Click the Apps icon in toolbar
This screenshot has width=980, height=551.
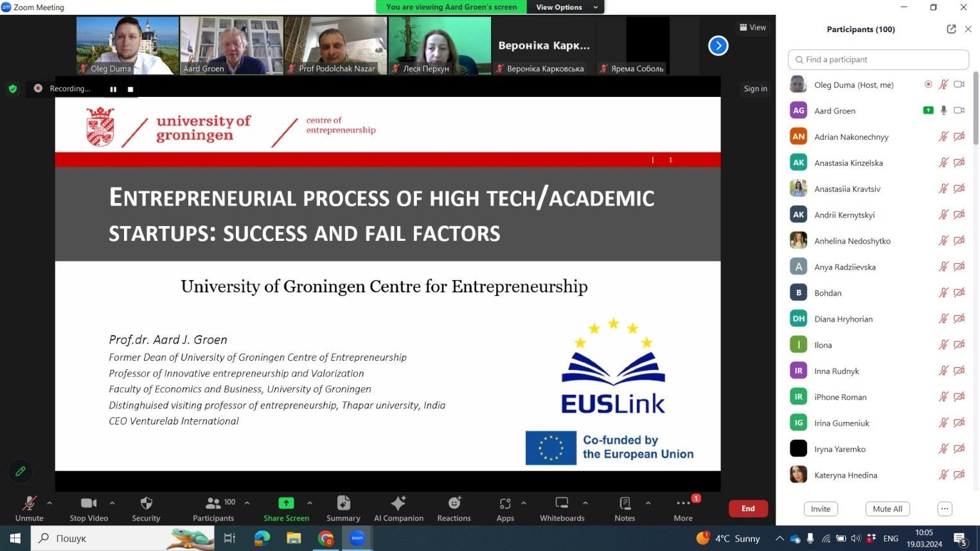(505, 503)
